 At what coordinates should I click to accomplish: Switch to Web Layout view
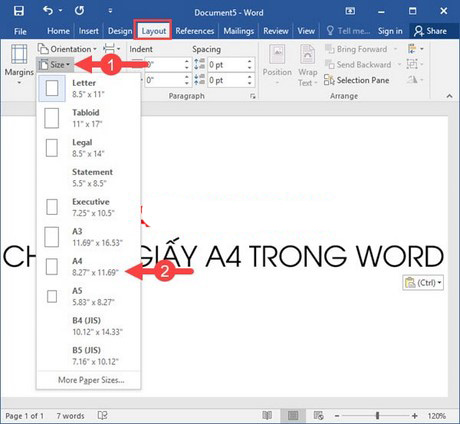click(x=318, y=415)
